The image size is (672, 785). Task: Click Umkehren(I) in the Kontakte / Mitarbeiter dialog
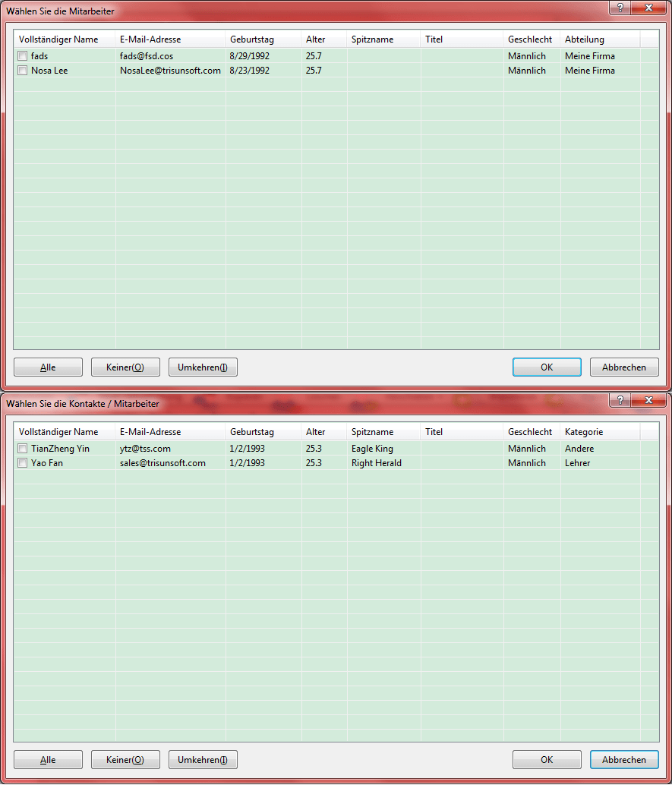pos(203,759)
